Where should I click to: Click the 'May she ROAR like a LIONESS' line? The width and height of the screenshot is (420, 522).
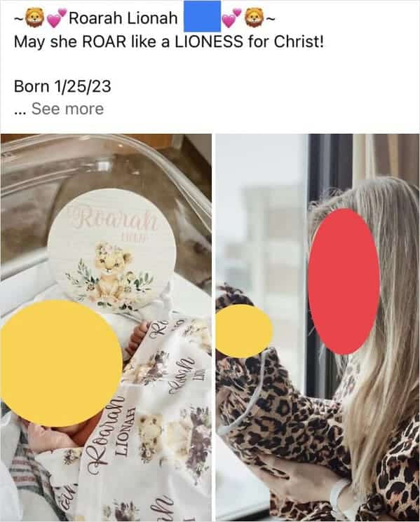[168, 42]
